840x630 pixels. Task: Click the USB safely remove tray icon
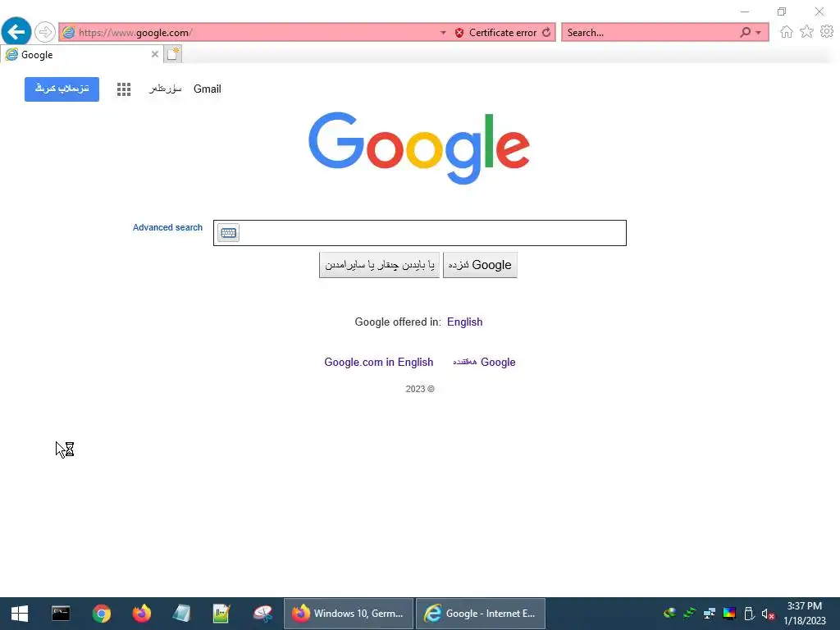point(750,614)
